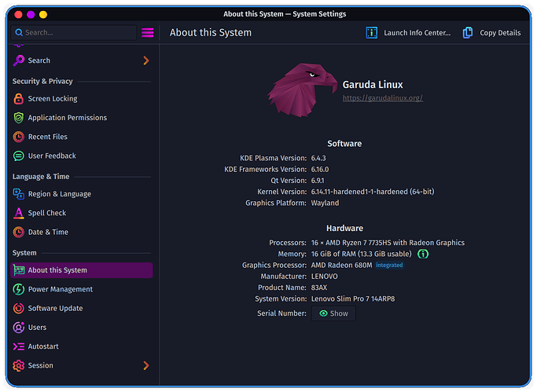
Task: Click the Power Management lightning icon
Action: coord(19,289)
